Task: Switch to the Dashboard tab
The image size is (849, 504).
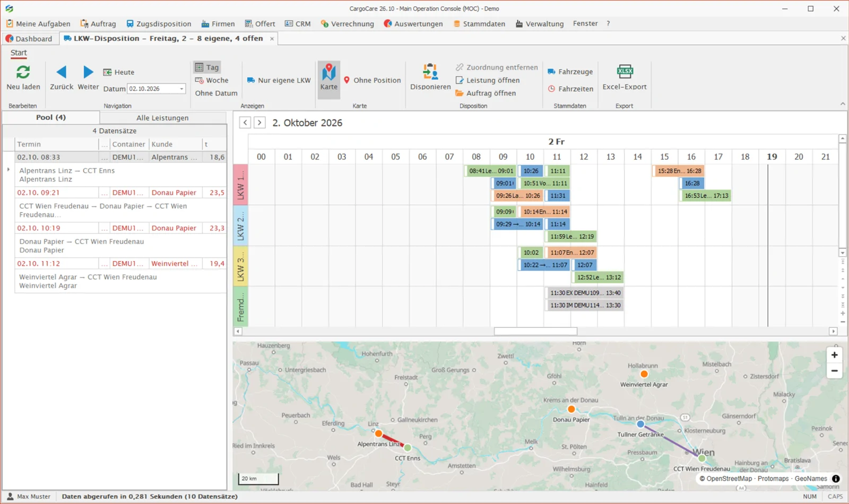Action: (29, 39)
